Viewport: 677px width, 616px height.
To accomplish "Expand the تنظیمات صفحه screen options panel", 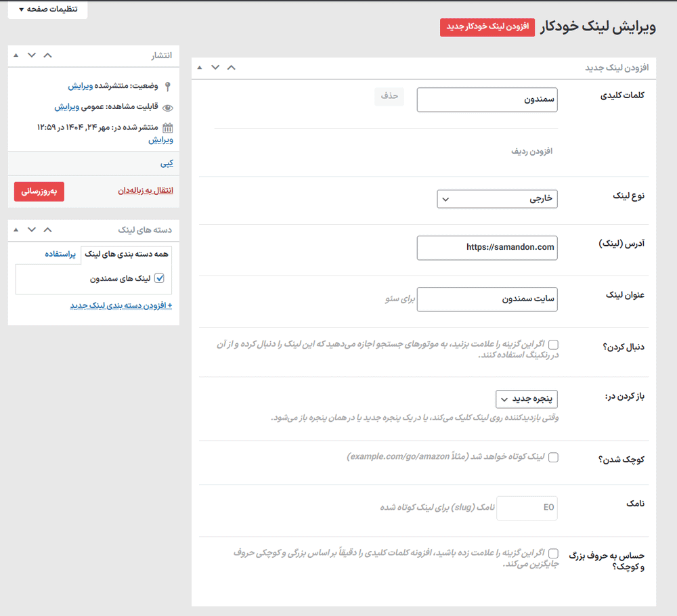I will (x=47, y=10).
